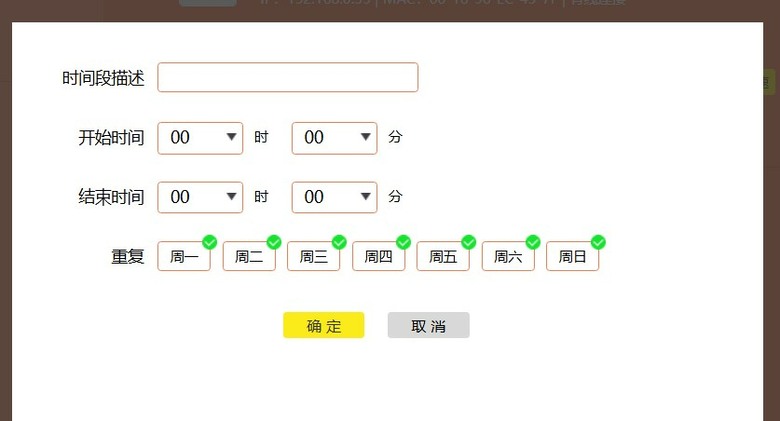Expand the 结束时间 hour dropdown

click(200, 197)
